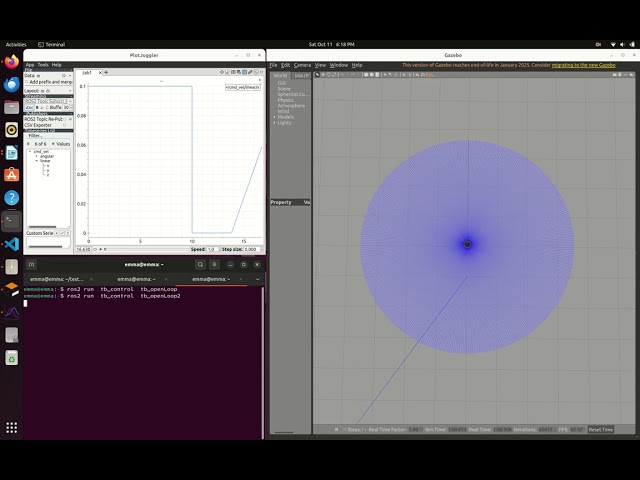Toggle loop playback in PlotJuggler
The height and width of the screenshot is (480, 640).
(95, 249)
